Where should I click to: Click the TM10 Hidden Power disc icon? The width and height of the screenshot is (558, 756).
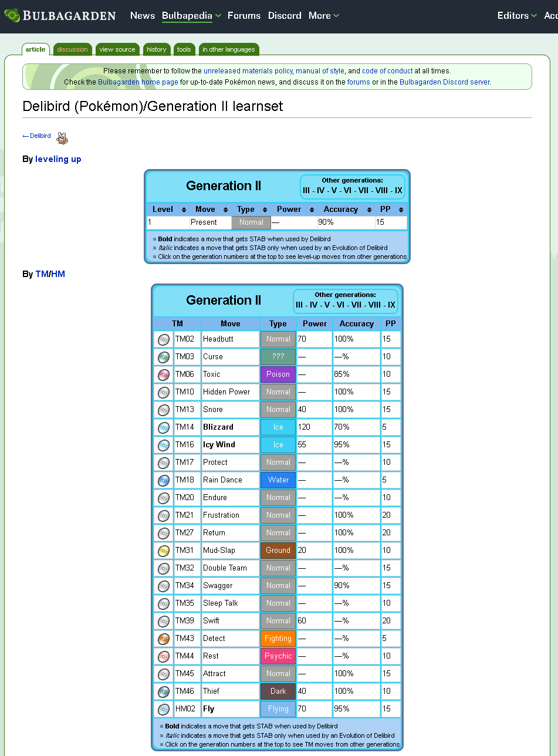(164, 392)
